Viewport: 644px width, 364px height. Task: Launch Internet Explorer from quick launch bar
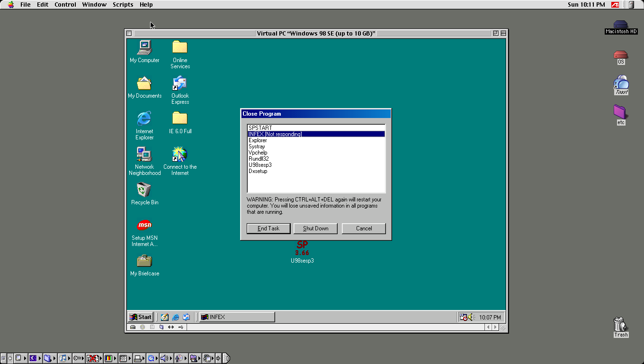[x=176, y=317]
